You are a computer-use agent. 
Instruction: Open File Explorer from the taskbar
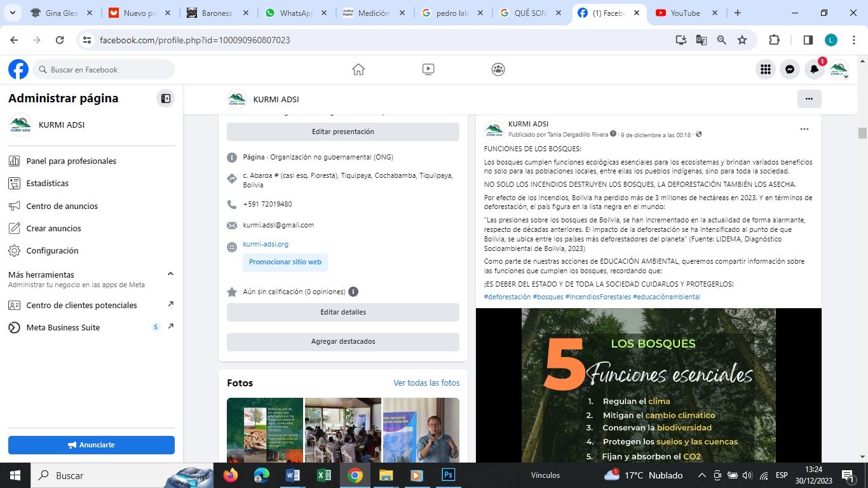[x=386, y=475]
